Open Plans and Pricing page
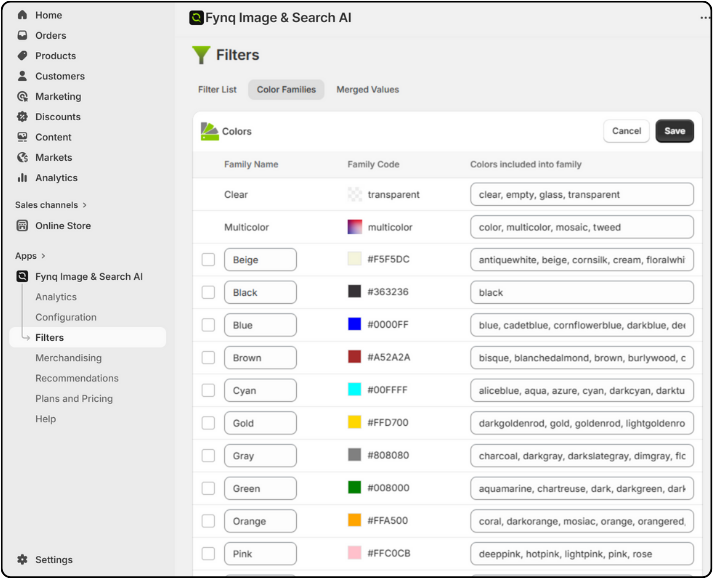Viewport: 714px width, 578px height. click(74, 399)
